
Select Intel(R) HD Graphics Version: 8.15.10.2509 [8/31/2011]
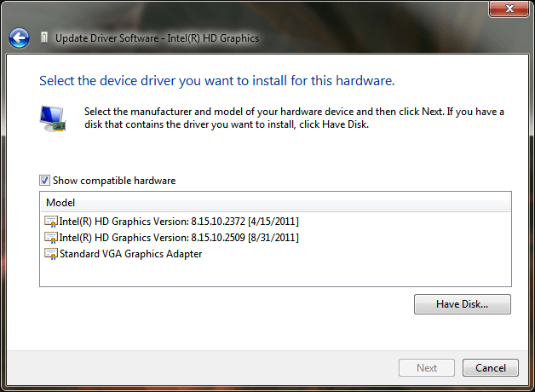coord(178,238)
